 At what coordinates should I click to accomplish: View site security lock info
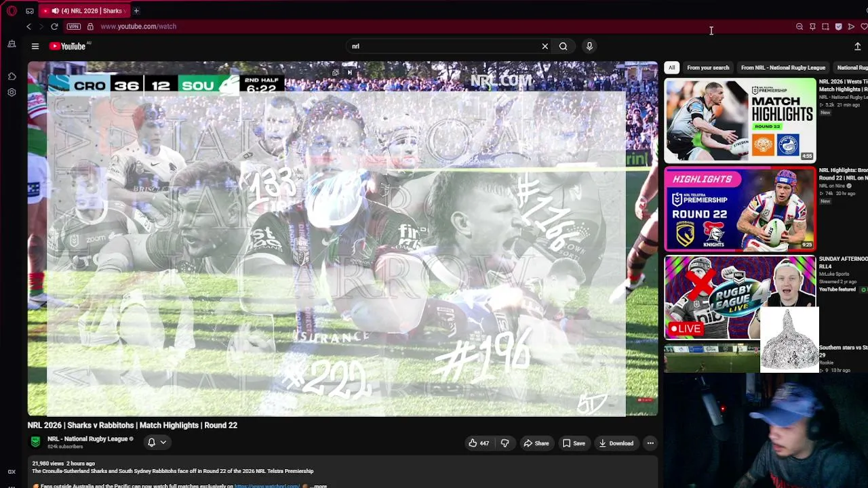click(x=90, y=26)
